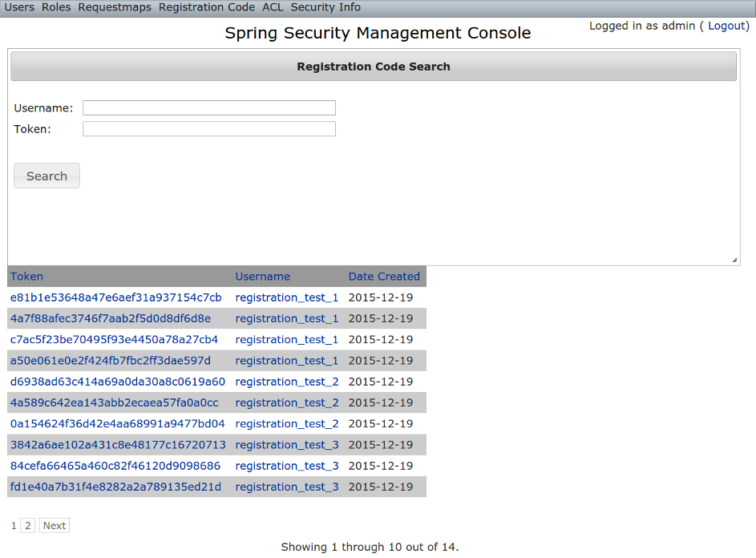Click the Logout link
The height and width of the screenshot is (558, 756).
pos(726,26)
